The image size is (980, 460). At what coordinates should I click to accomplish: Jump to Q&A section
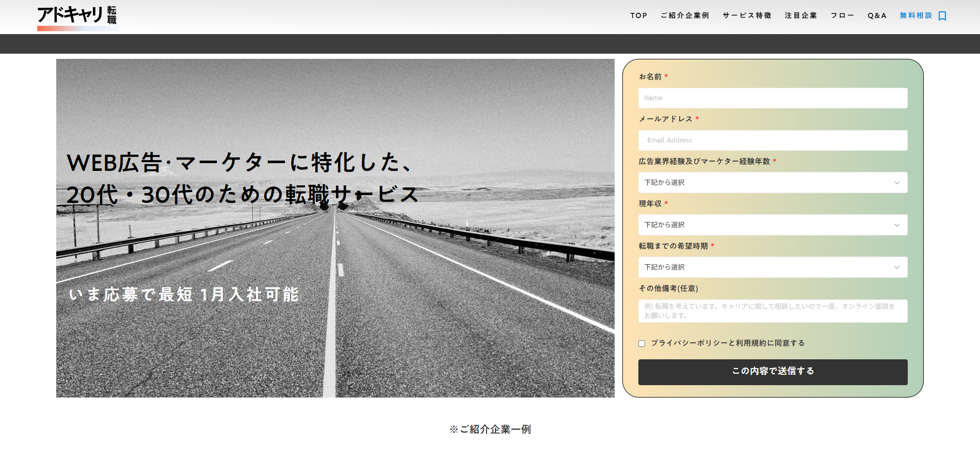tap(877, 15)
